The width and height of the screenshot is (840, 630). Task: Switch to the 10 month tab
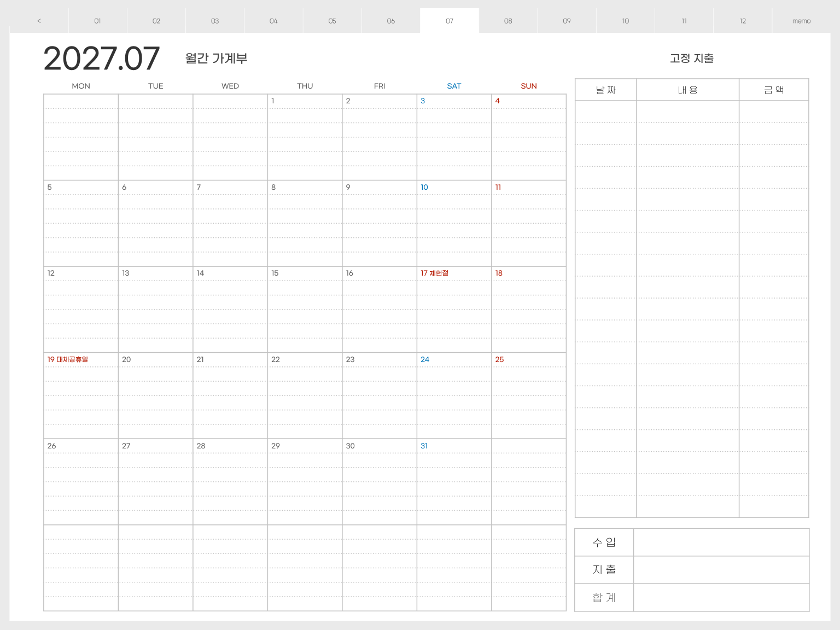[x=626, y=21]
